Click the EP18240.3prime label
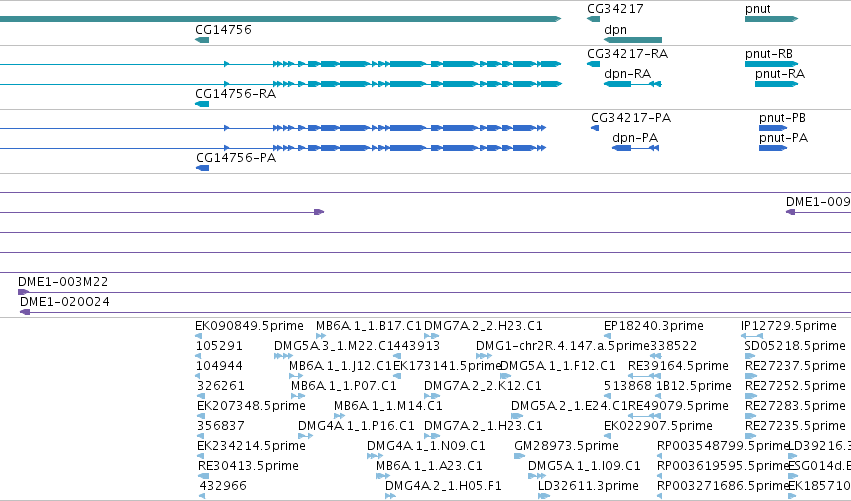 point(653,326)
